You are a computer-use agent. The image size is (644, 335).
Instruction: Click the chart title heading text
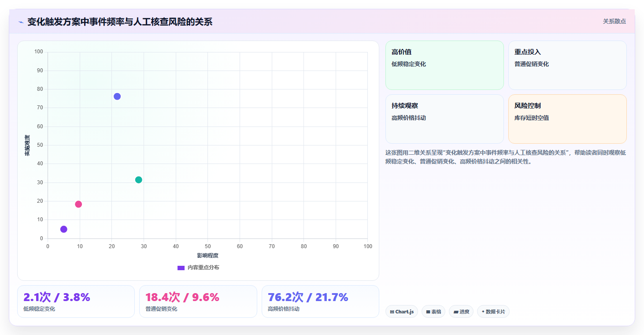pos(120,22)
